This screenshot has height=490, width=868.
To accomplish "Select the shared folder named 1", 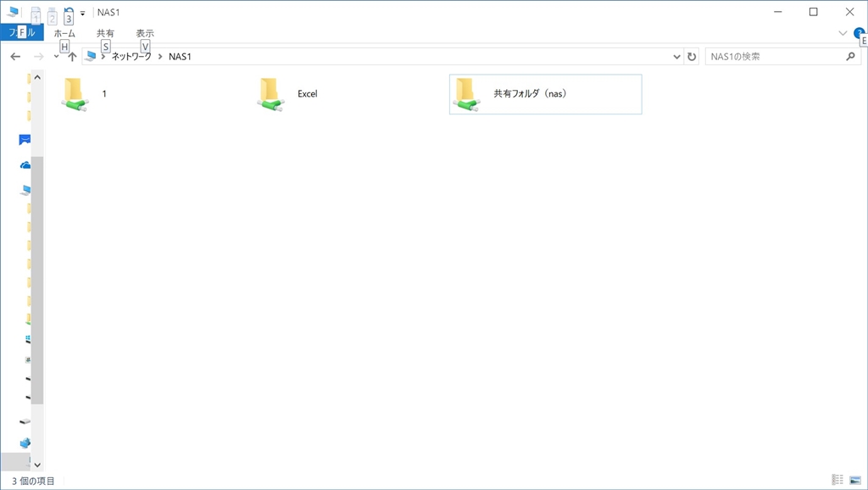I will click(x=75, y=94).
